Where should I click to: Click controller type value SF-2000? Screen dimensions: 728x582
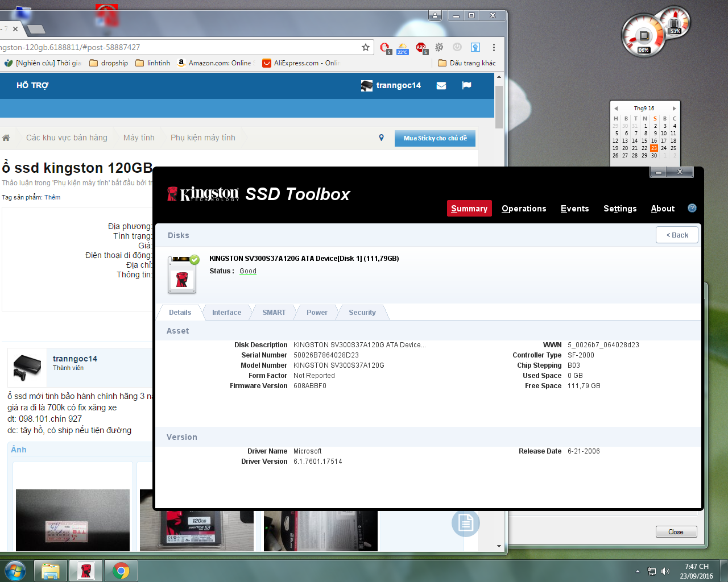(581, 355)
